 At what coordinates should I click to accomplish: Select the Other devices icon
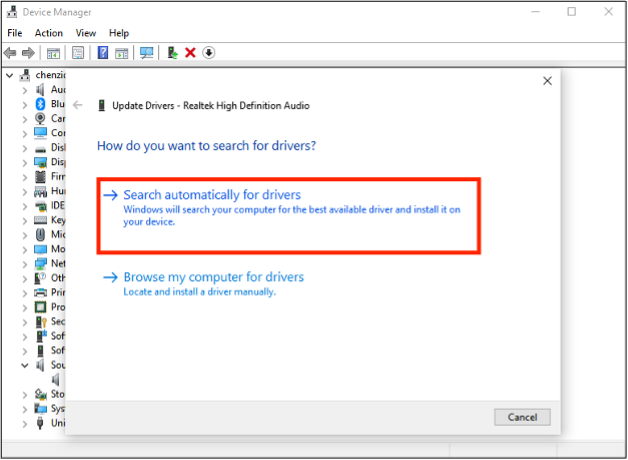(40, 278)
